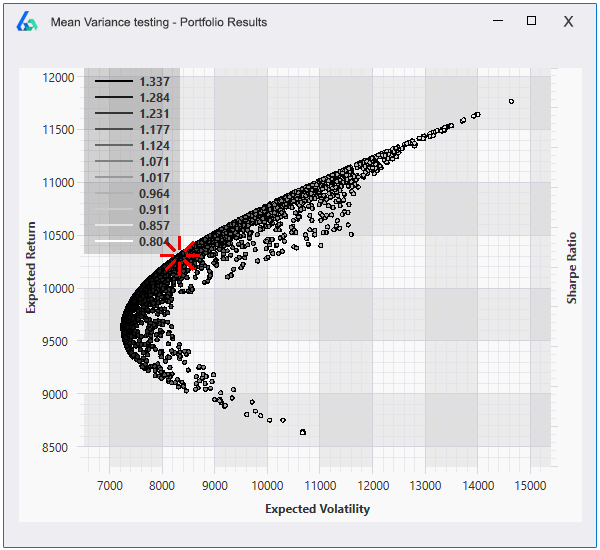The width and height of the screenshot is (600, 550).
Task: Select legend entry 1.284
Action: click(132, 98)
